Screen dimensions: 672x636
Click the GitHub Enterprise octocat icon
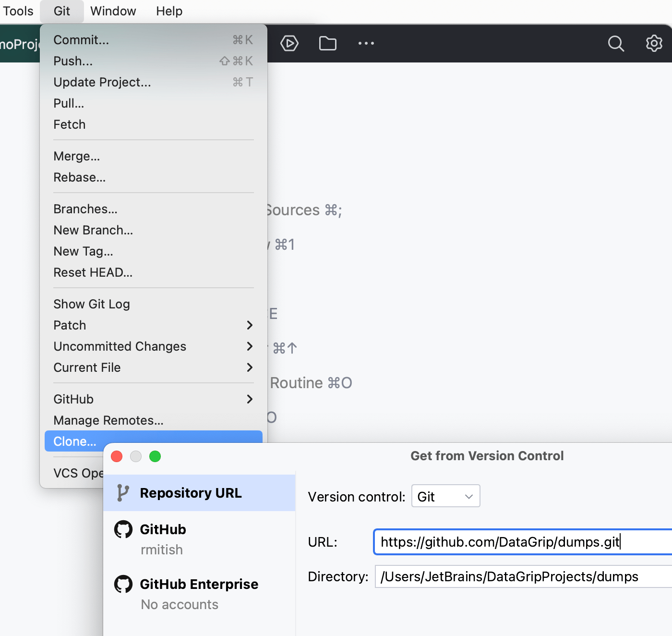tap(123, 584)
